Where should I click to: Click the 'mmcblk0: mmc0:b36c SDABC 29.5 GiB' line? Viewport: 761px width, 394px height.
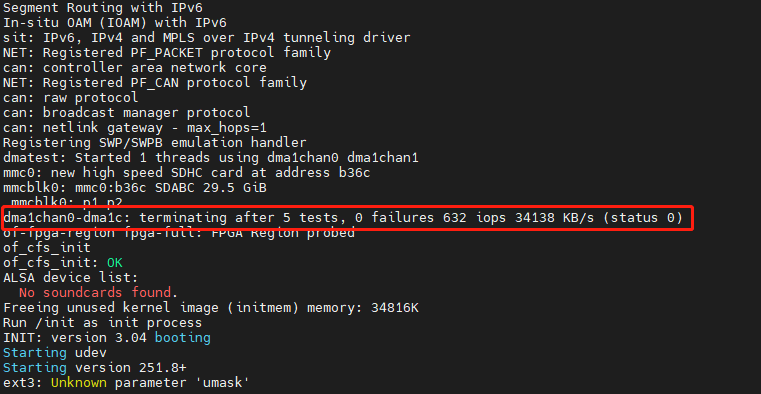pos(135,188)
